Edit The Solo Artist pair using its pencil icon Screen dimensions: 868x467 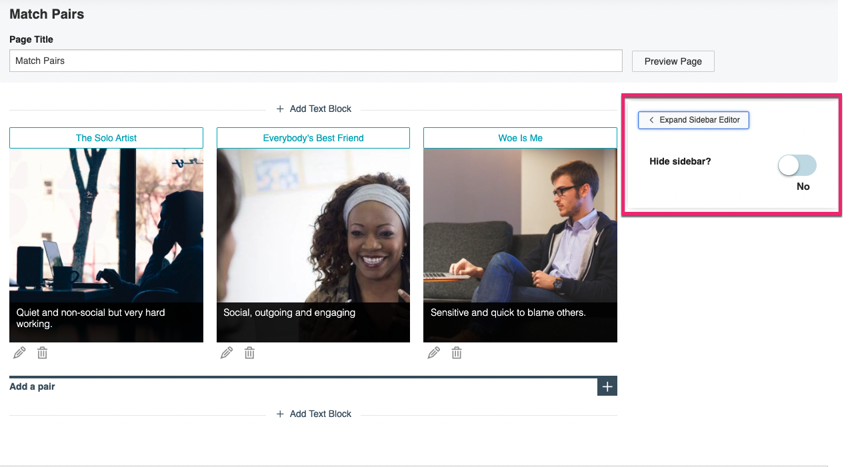click(x=19, y=352)
